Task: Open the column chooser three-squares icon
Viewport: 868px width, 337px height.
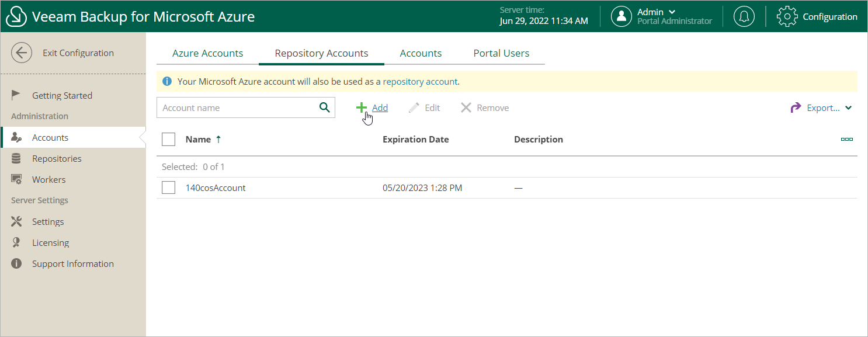Action: 847,140
